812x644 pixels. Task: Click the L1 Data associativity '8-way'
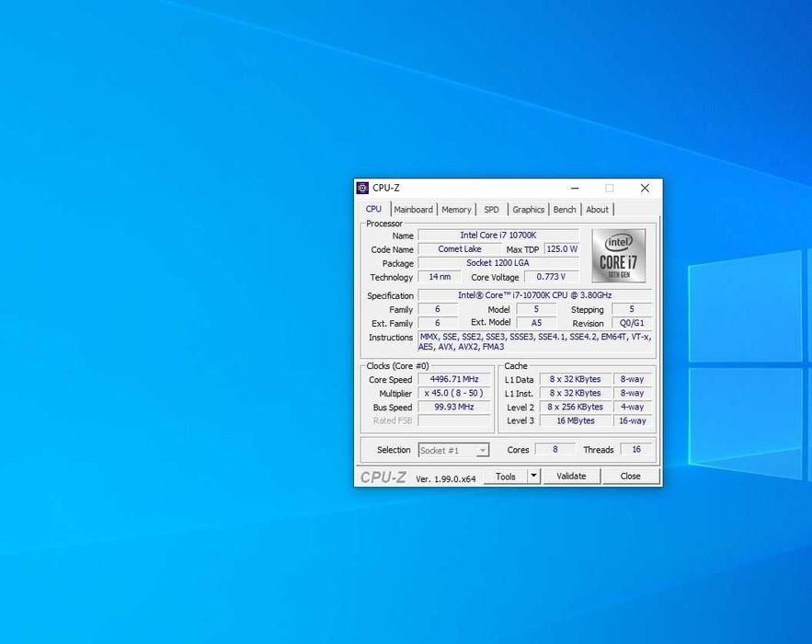tap(633, 379)
